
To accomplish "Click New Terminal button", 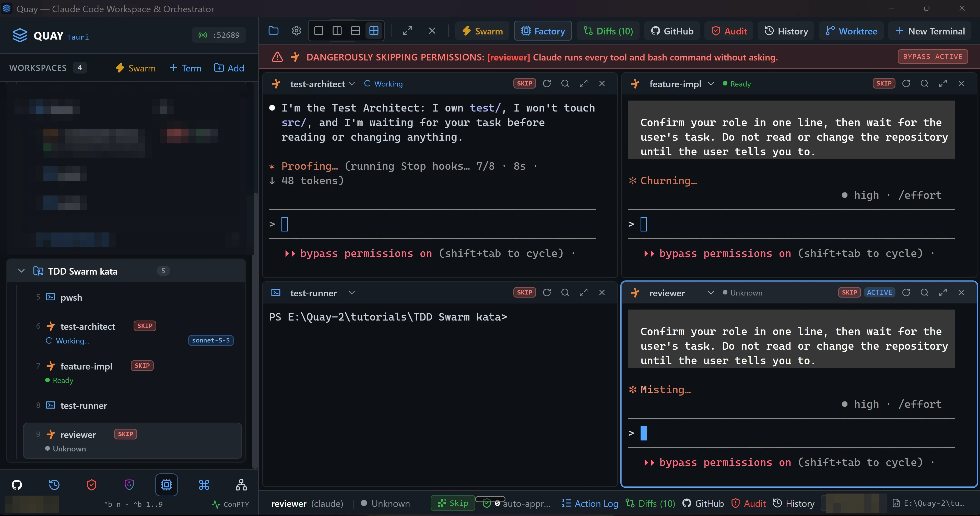I will click(930, 31).
